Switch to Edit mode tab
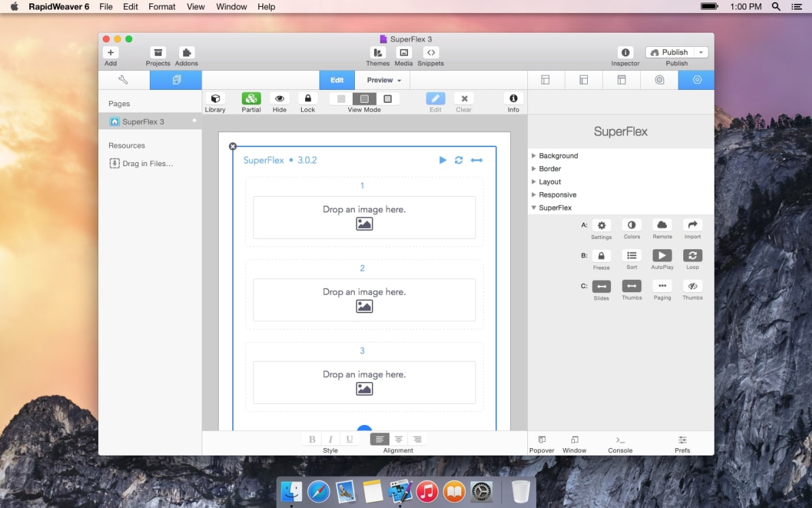This screenshot has height=508, width=812. pos(337,80)
